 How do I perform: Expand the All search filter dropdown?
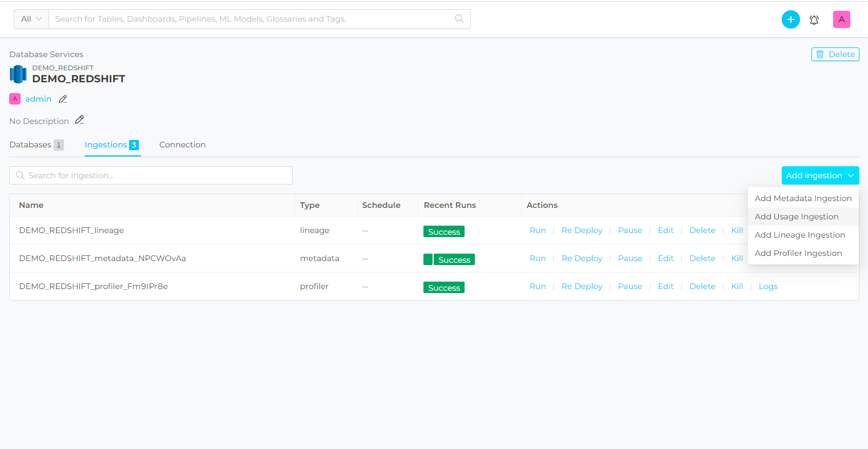tap(31, 19)
